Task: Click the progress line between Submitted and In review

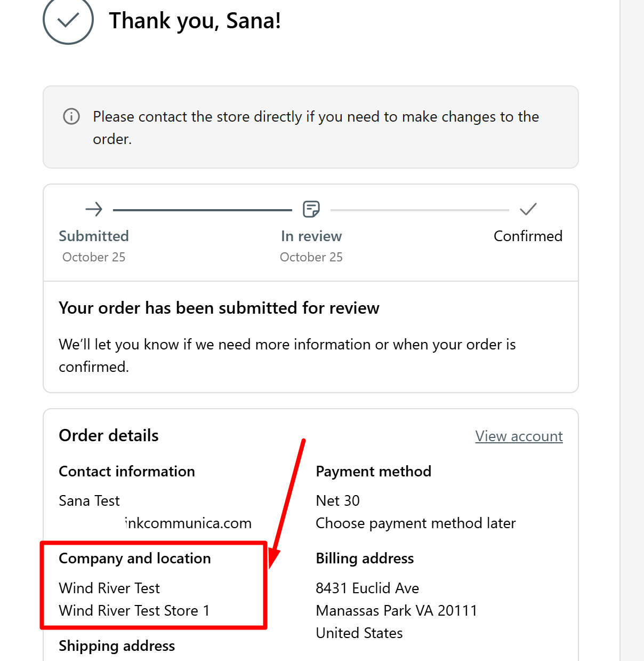Action: point(203,210)
